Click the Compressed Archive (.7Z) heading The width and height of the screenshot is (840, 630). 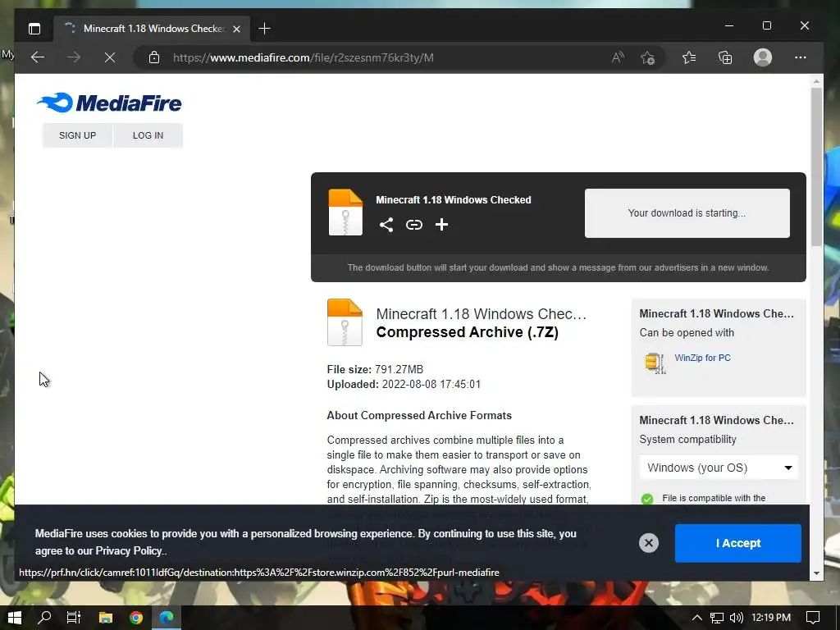pyautogui.click(x=467, y=332)
